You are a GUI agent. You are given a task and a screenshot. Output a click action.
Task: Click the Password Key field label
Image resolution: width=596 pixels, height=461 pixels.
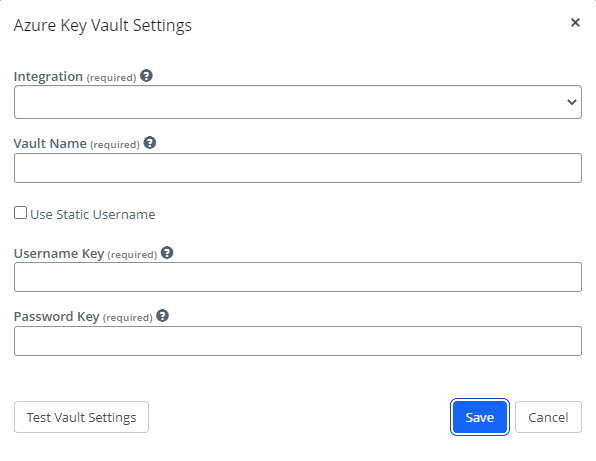coord(57,317)
